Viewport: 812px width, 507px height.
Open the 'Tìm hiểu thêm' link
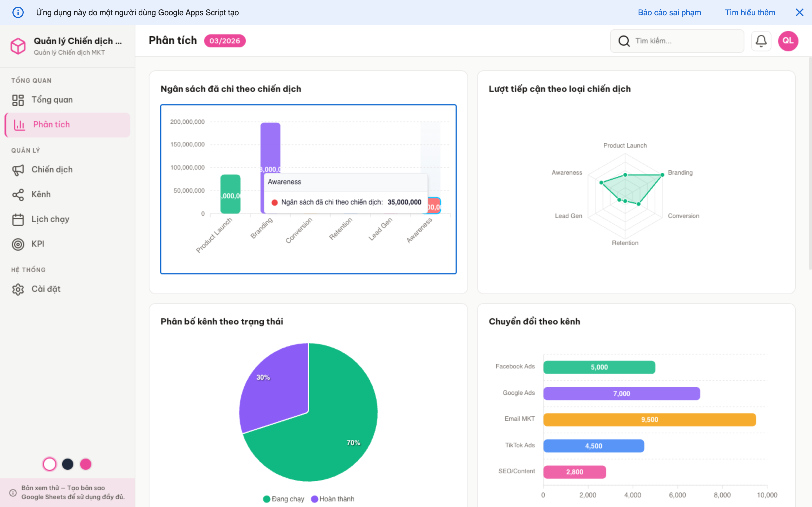point(750,12)
